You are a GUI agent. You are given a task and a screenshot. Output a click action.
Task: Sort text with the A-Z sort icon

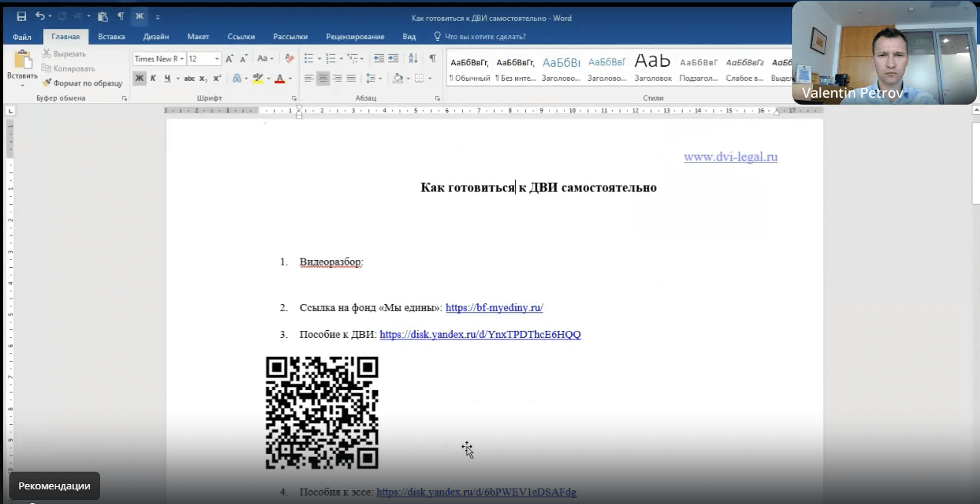pyautogui.click(x=413, y=58)
